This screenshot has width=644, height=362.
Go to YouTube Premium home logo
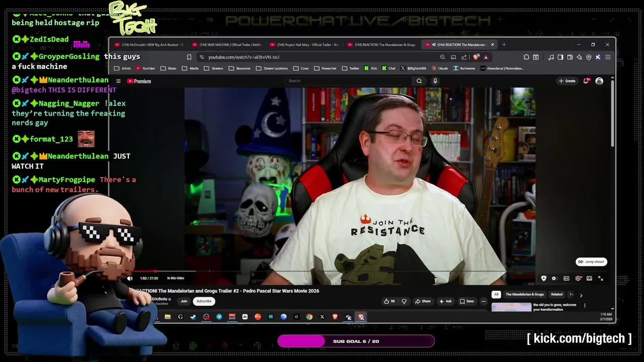click(x=139, y=81)
